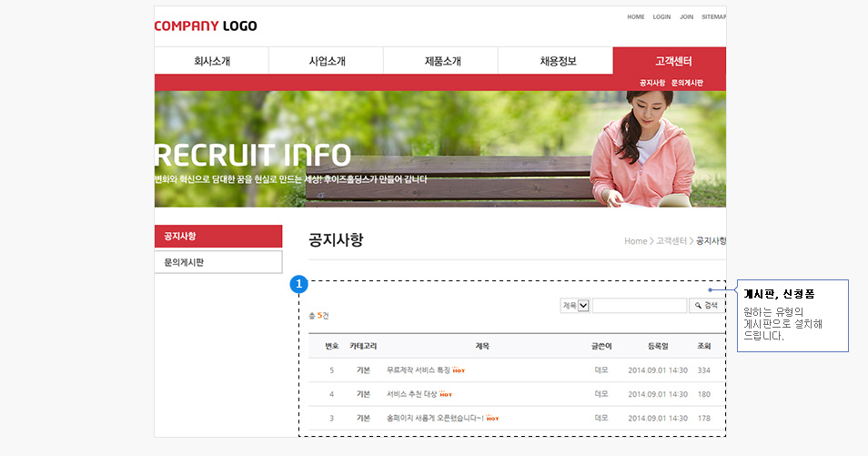Open the 사업소개 main menu
868x456 pixels.
click(x=326, y=62)
